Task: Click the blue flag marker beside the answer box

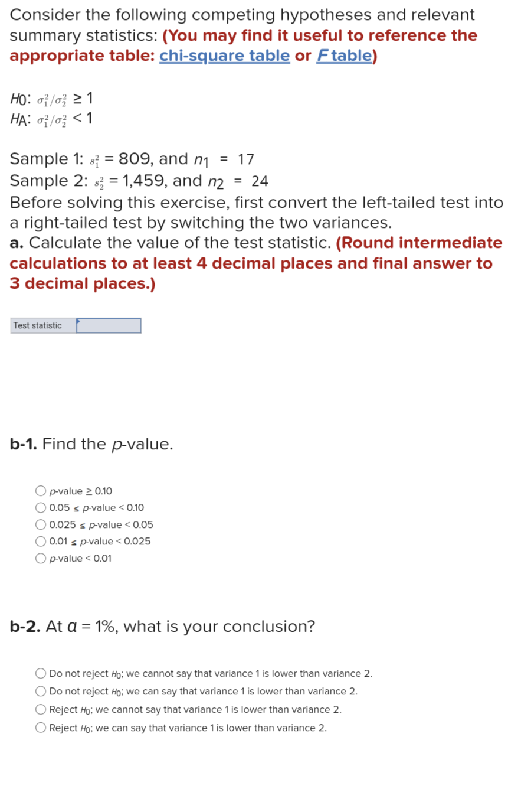Action: 80,321
